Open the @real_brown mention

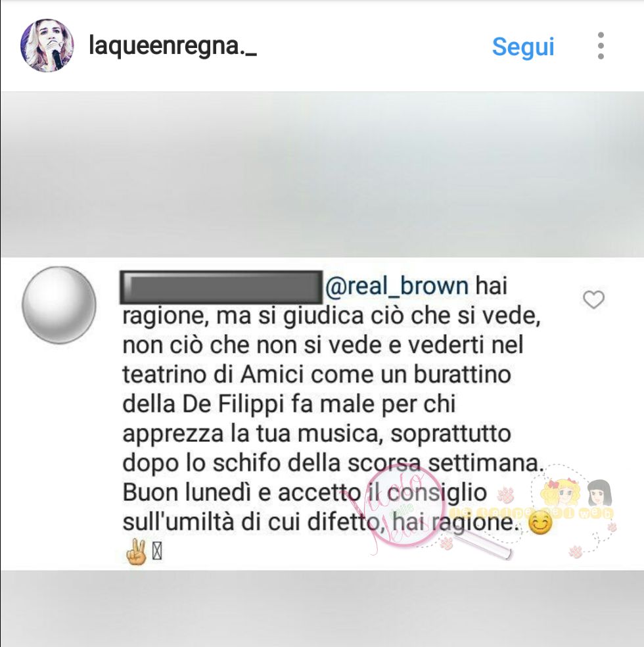[x=397, y=285]
